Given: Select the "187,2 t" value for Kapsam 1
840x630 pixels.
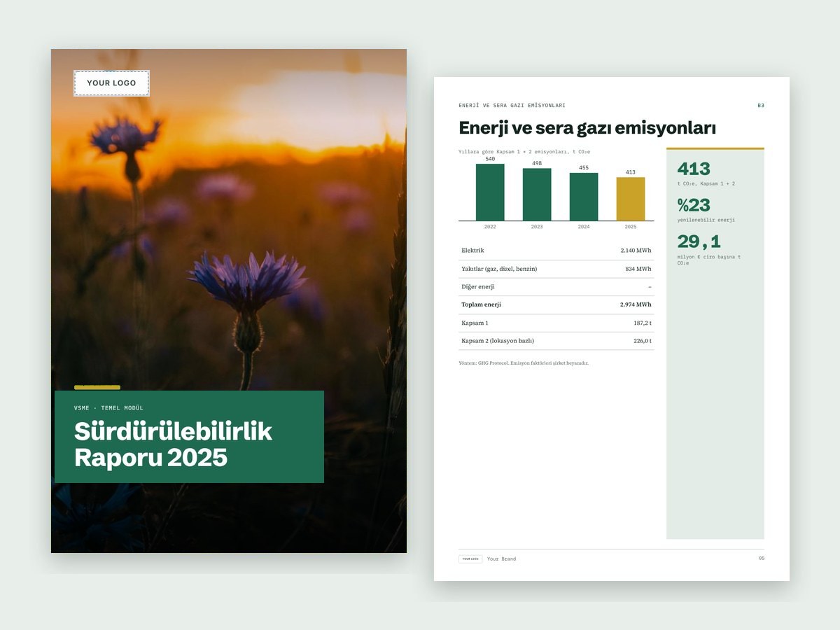Looking at the screenshot, I should (x=643, y=323).
